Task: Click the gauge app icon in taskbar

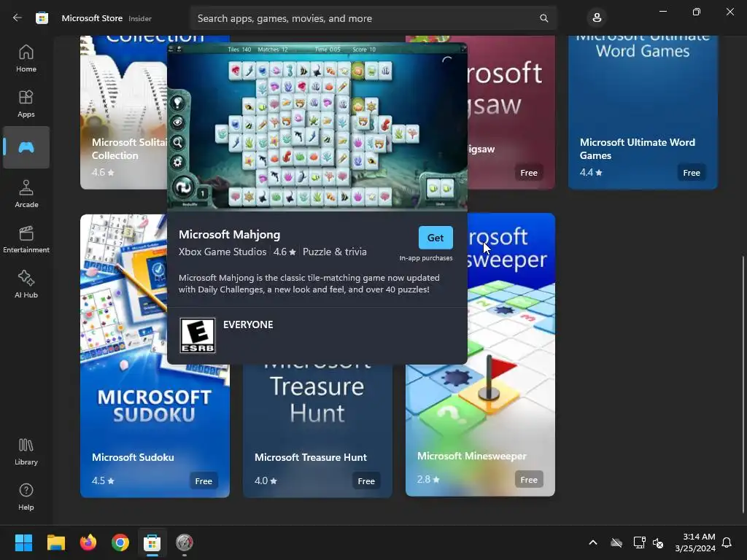Action: tap(185, 542)
